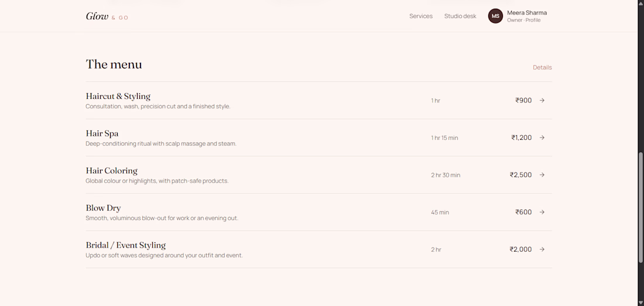The width and height of the screenshot is (644, 306).
Task: Click the ₹2,000 price
Action: tap(520, 249)
